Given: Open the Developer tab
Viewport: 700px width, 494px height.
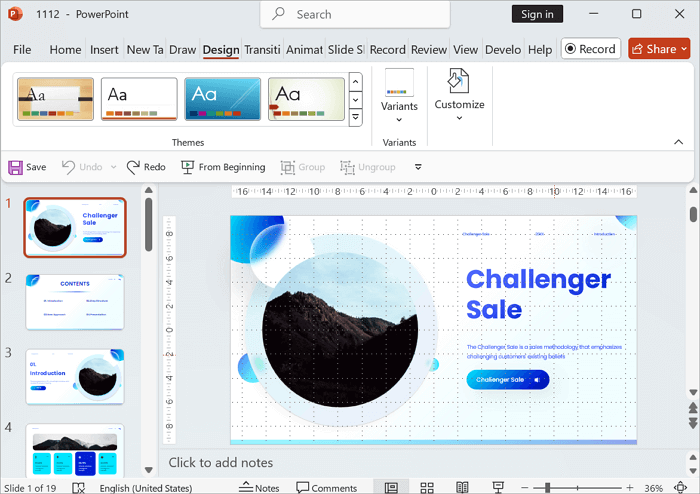Looking at the screenshot, I should pyautogui.click(x=503, y=50).
